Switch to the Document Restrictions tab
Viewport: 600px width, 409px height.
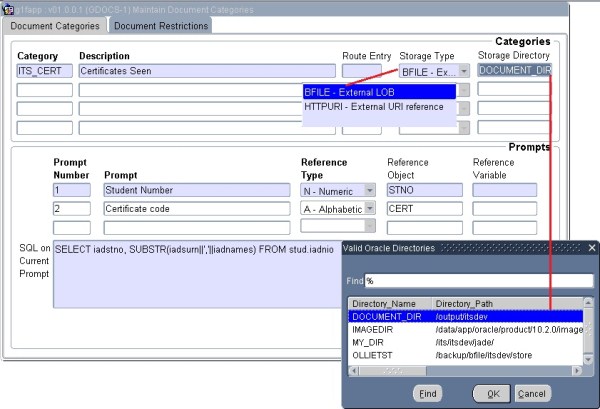pos(160,26)
